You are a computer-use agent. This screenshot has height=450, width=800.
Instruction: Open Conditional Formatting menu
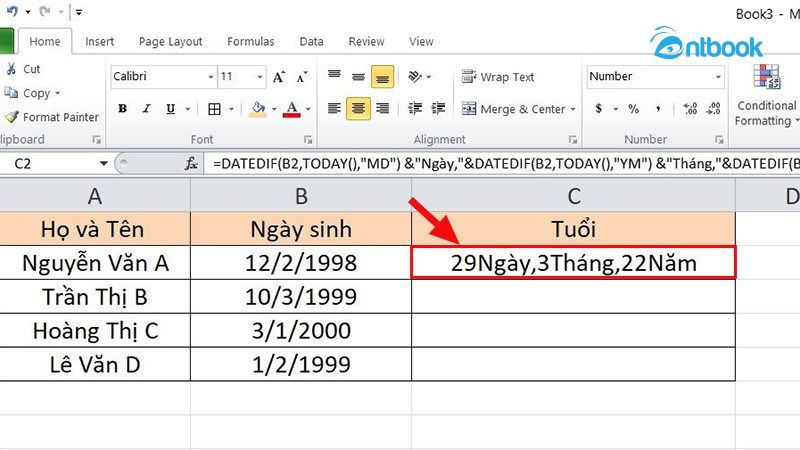pos(767,95)
